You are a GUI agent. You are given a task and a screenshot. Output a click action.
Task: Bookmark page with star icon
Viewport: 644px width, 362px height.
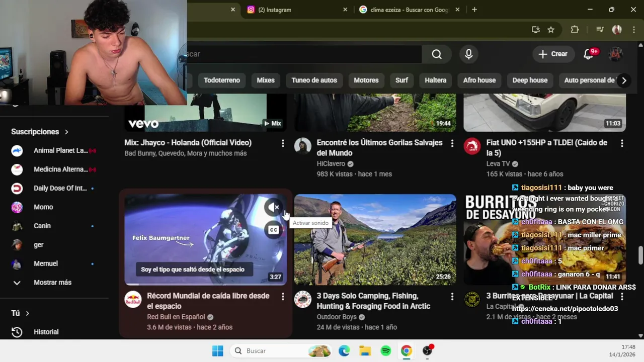[551, 30]
